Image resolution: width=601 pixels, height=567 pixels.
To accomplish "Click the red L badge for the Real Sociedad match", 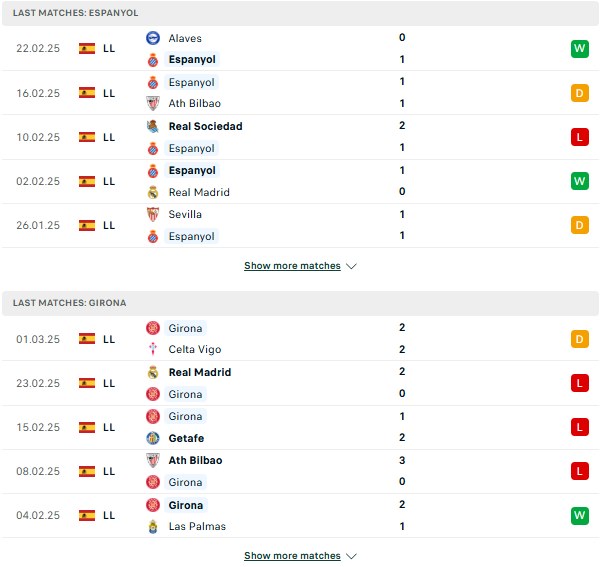I will pos(580,137).
